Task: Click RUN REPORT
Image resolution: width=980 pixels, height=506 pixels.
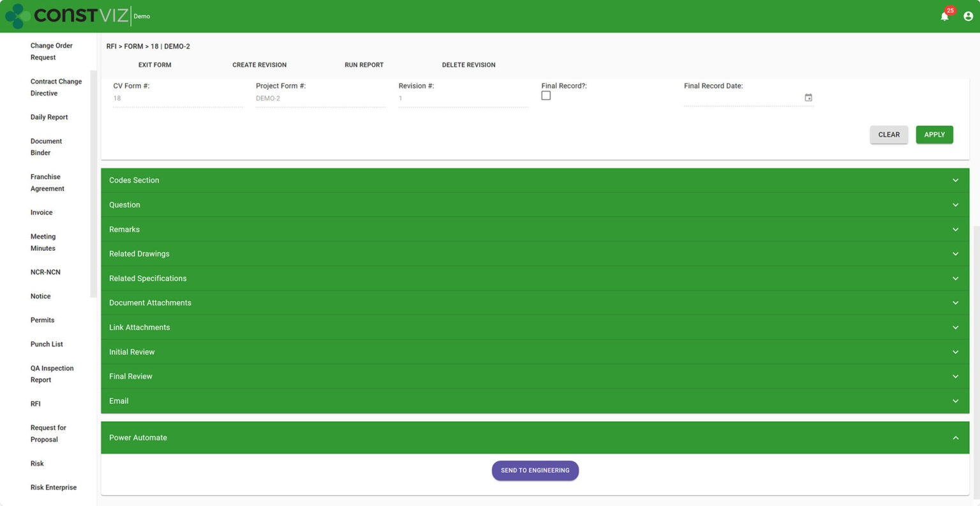Action: click(x=364, y=64)
